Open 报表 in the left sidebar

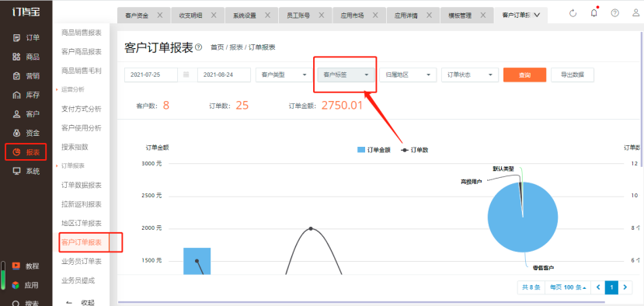26,152
